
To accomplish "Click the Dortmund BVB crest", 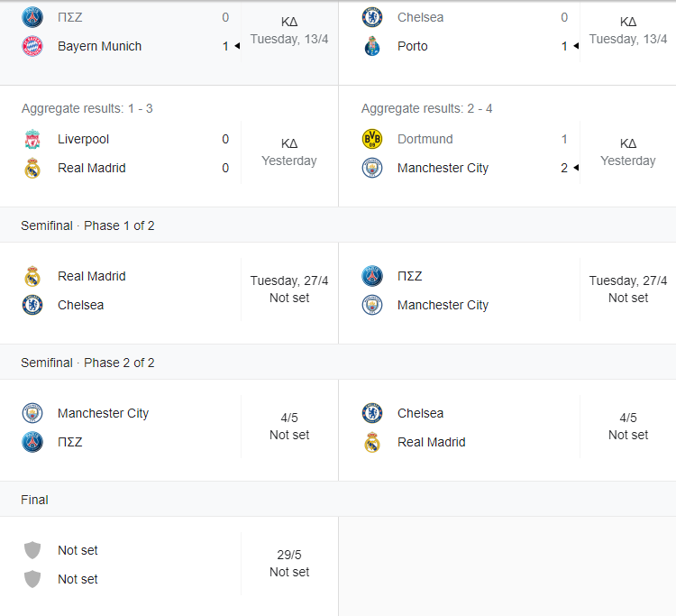I will [x=372, y=139].
